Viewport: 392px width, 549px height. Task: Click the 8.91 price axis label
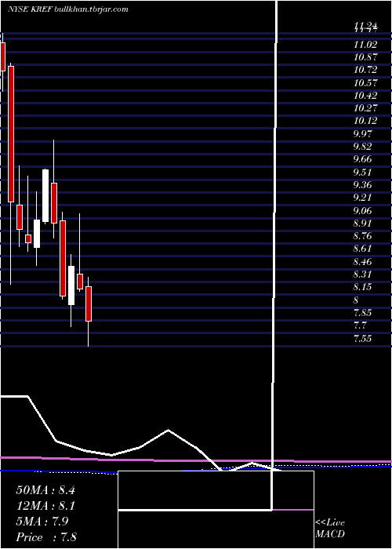tap(363, 224)
